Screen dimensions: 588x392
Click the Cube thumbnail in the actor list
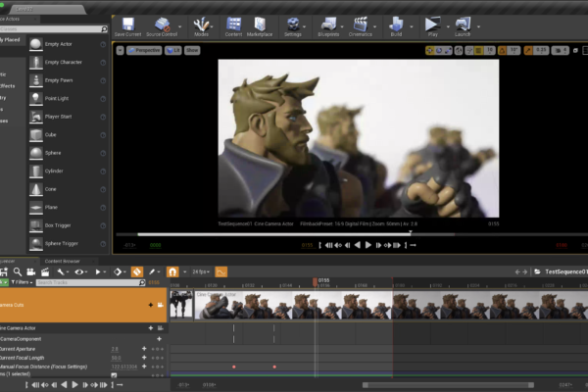36,135
